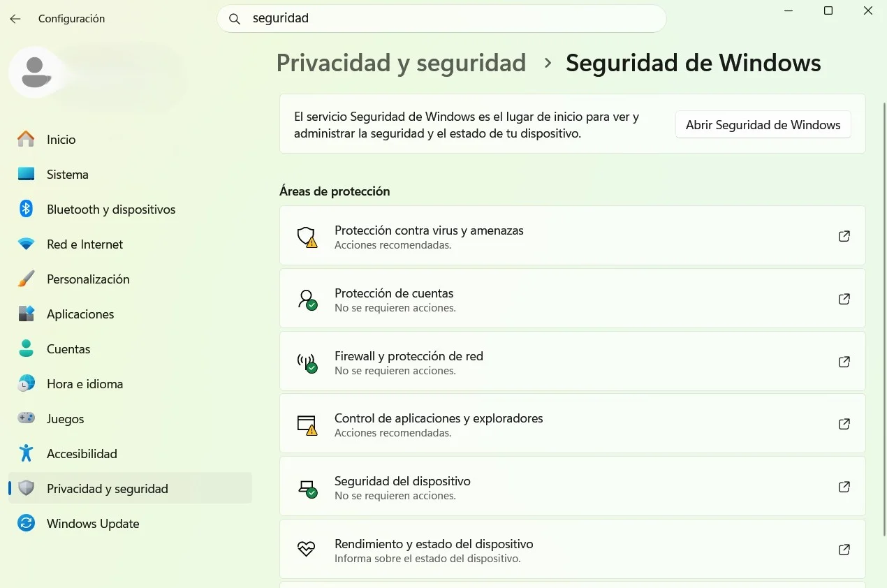Open Juegos settings
The width and height of the screenshot is (887, 588).
click(130, 418)
